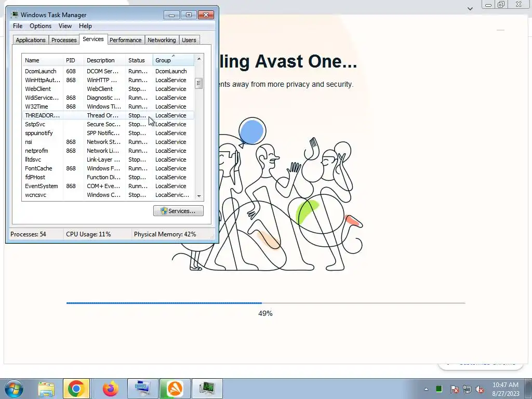The width and height of the screenshot is (532, 399).
Task: Show hidden tray icons arrow
Action: coord(426,389)
